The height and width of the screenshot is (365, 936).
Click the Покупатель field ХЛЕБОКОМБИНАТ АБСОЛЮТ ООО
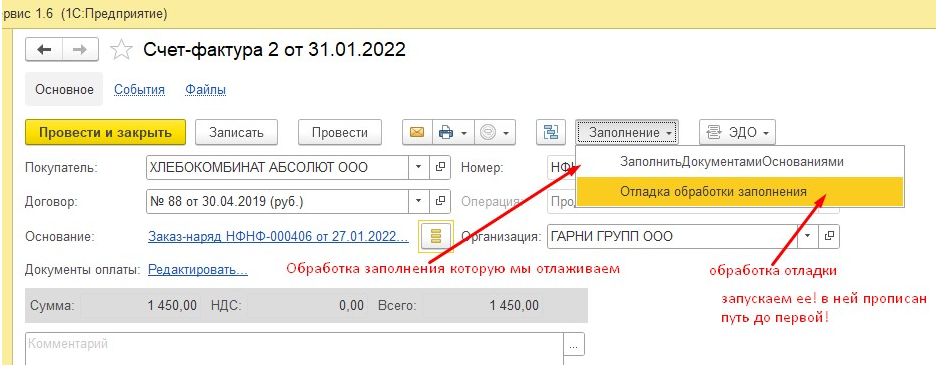(278, 168)
